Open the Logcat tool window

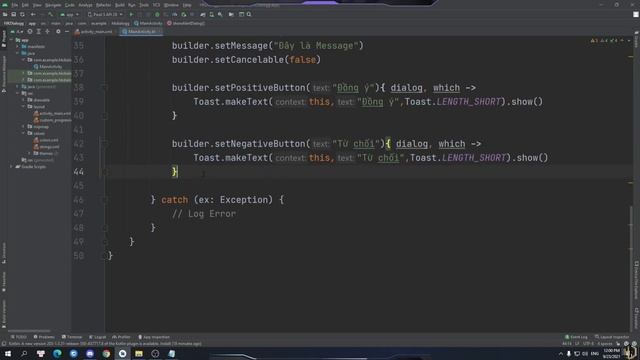98,337
